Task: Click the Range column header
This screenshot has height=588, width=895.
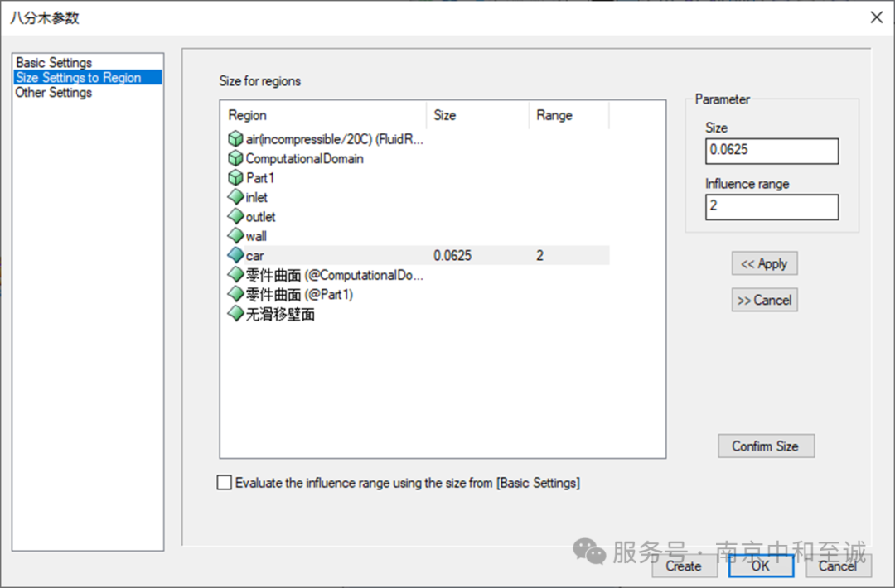Action: (x=568, y=115)
